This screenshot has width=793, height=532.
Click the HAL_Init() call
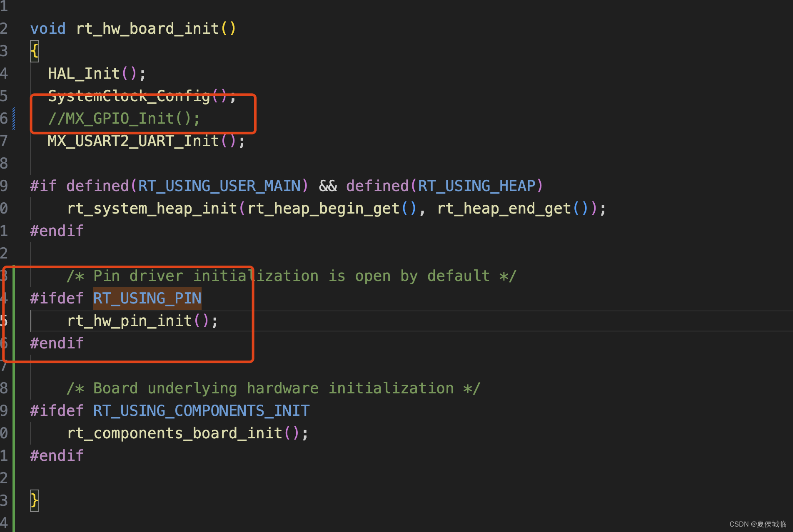(x=97, y=74)
